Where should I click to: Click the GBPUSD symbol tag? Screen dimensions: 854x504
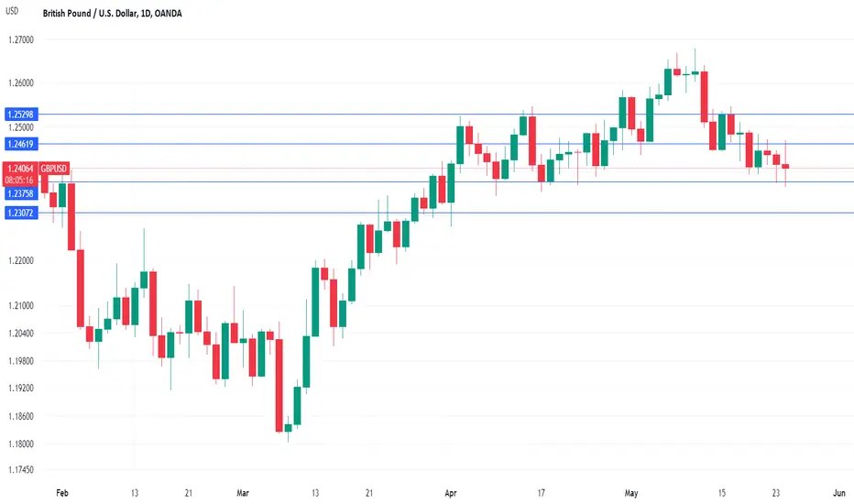[54, 169]
